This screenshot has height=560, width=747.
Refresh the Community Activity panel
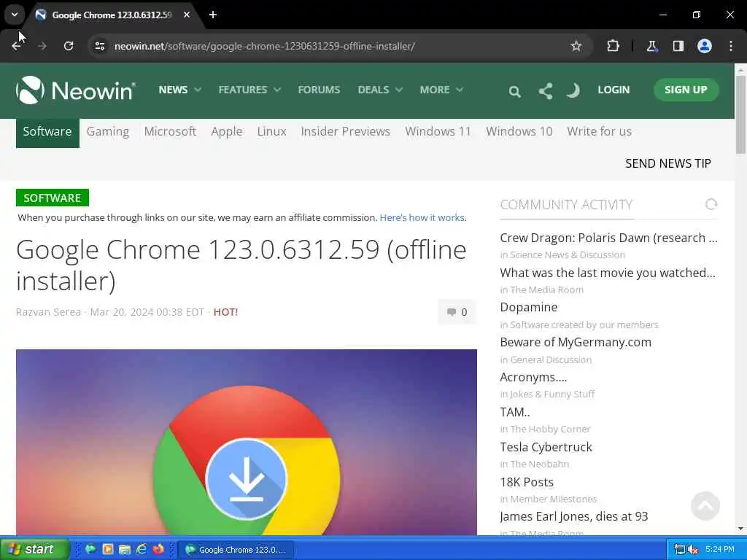(x=711, y=204)
